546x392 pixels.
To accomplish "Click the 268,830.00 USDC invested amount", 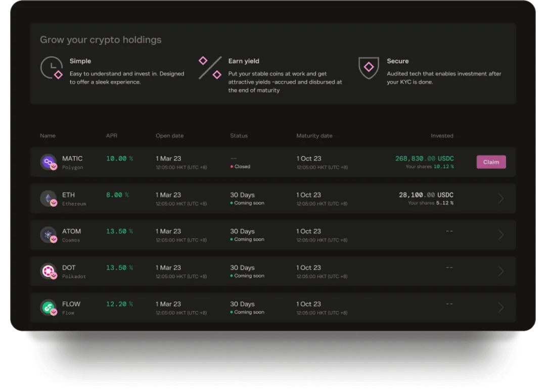I will pos(425,158).
